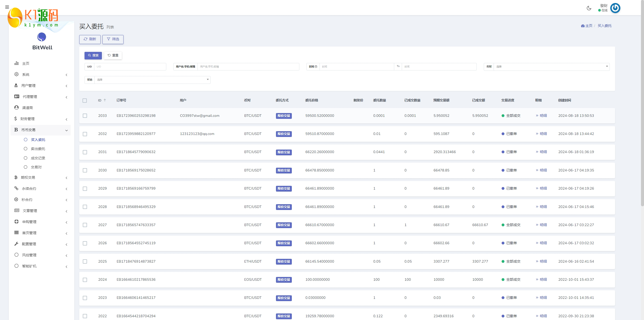Focus the 用户名/手机/邮箱 input field
The height and width of the screenshot is (320, 644).
[x=248, y=67]
